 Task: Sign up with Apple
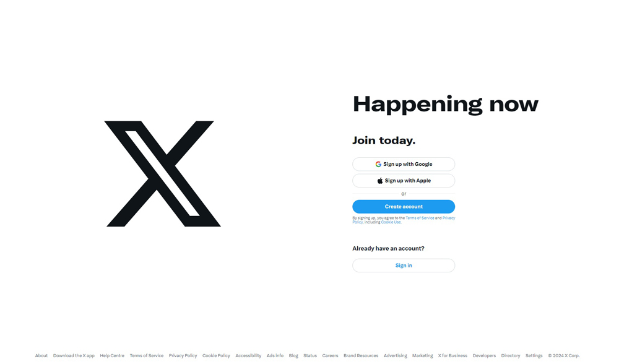coord(404,181)
